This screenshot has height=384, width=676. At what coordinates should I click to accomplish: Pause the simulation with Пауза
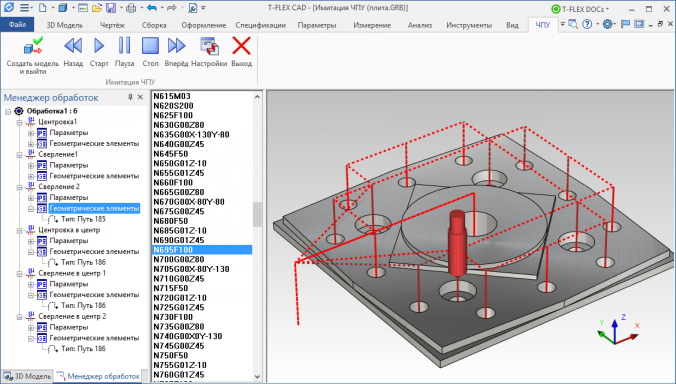pos(124,46)
